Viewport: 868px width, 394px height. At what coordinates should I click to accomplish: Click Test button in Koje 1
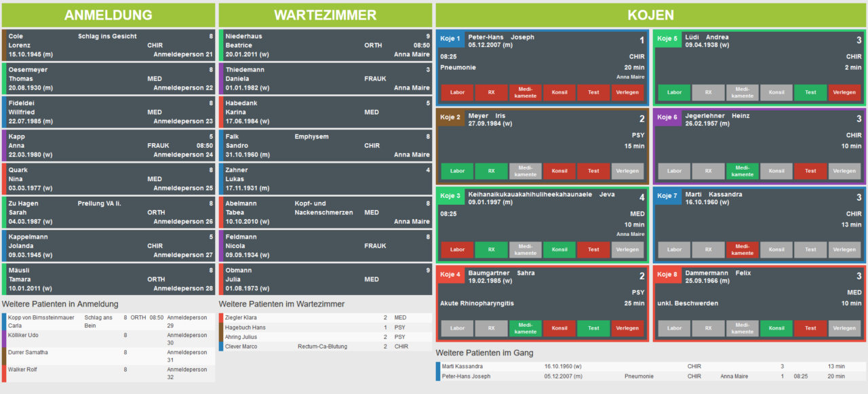point(593,93)
